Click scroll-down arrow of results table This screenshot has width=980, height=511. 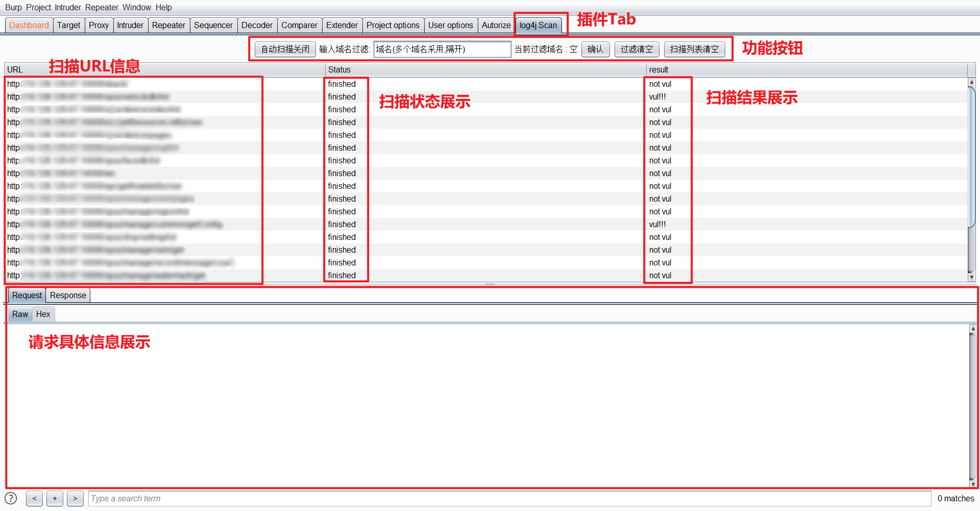click(971, 277)
